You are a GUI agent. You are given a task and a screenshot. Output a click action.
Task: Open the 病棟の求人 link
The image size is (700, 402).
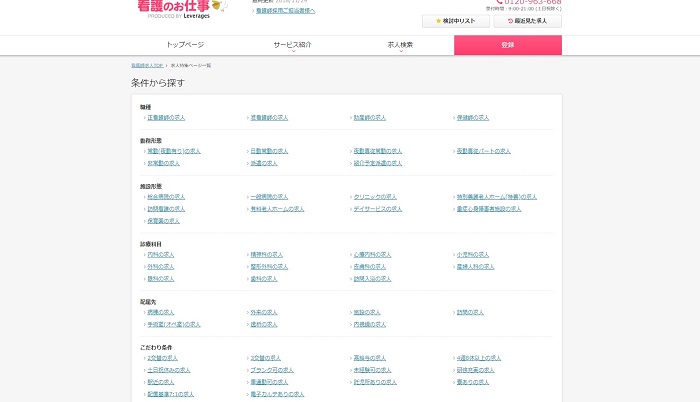coord(161,312)
